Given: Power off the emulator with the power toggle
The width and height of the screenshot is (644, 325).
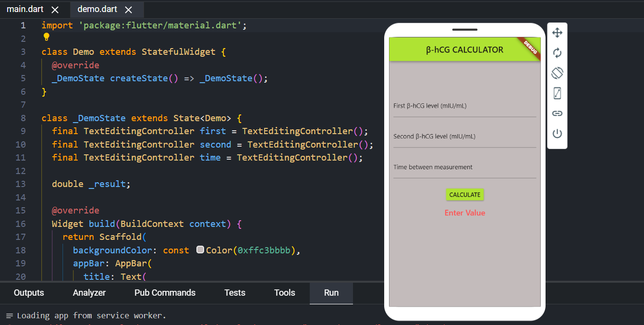Looking at the screenshot, I should (x=557, y=134).
